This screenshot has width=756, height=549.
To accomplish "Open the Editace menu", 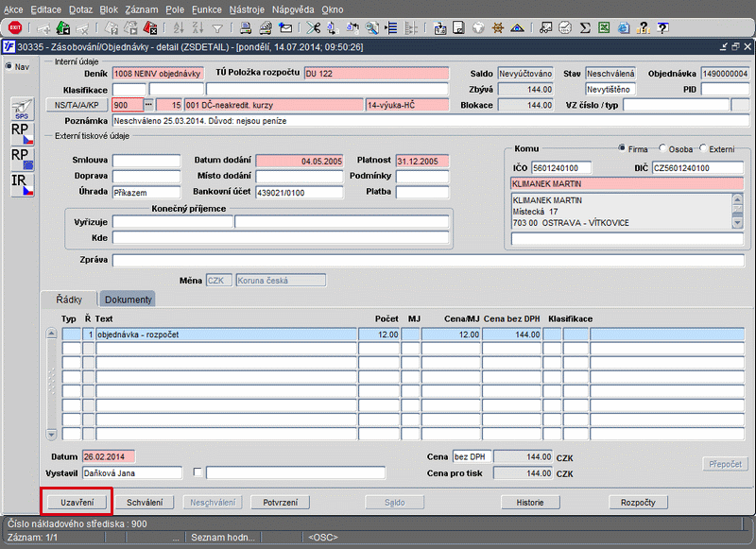I will (x=45, y=9).
